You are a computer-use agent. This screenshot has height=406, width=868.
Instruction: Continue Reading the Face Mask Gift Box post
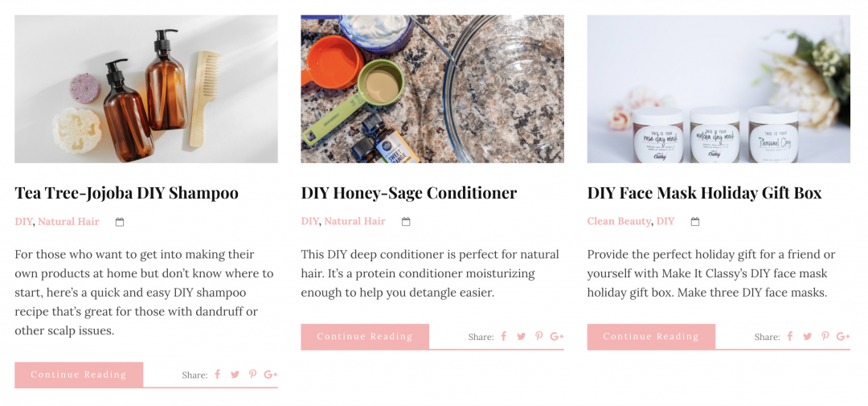point(651,337)
